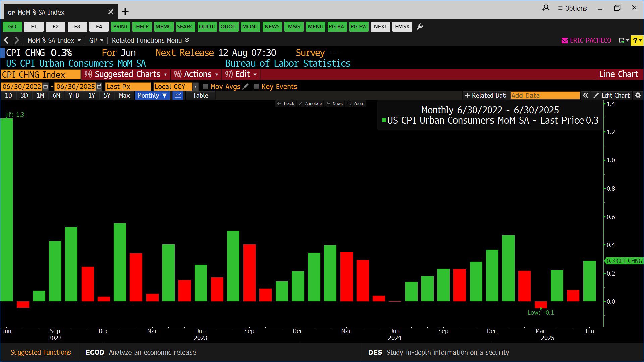The width and height of the screenshot is (644, 362).
Task: Select the Max time range tab
Action: point(124,95)
